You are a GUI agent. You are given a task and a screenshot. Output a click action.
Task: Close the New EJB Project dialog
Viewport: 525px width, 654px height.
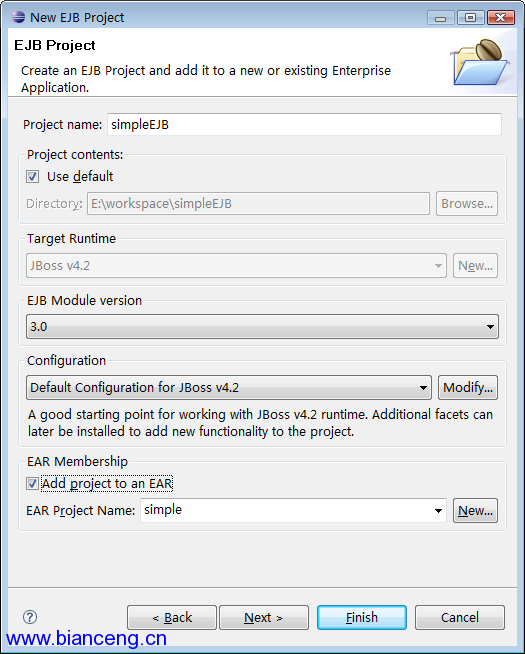coord(500,18)
